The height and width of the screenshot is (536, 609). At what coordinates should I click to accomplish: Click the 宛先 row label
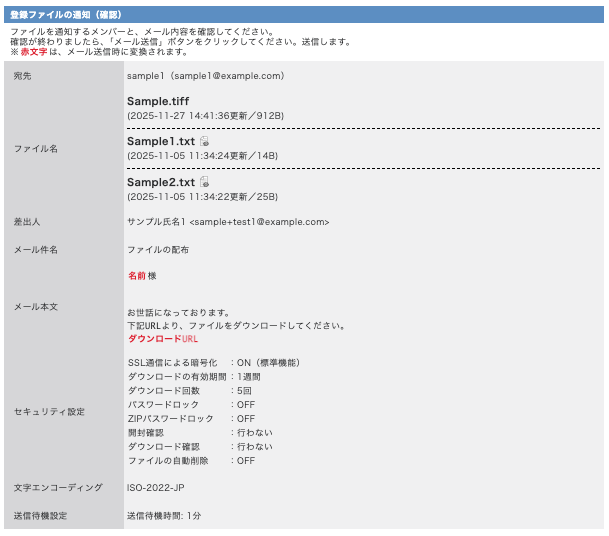pyautogui.click(x=23, y=76)
